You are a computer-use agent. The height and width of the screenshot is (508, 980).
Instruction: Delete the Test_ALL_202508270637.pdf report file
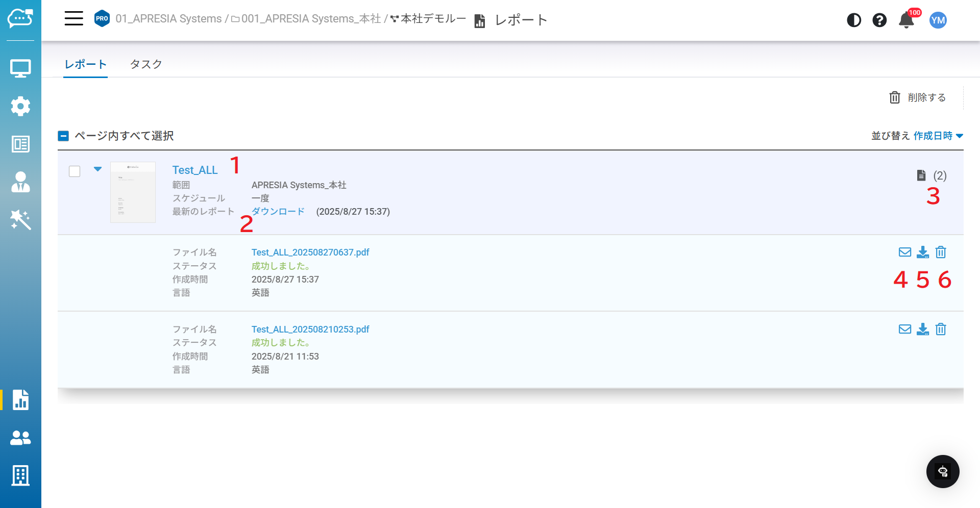(941, 252)
